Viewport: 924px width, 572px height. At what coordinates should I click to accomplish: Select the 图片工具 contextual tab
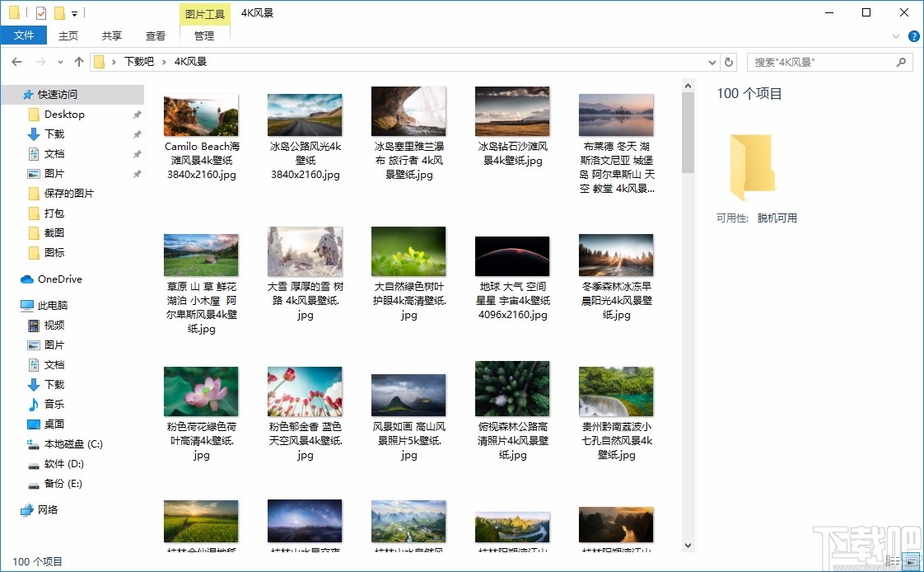[x=204, y=13]
